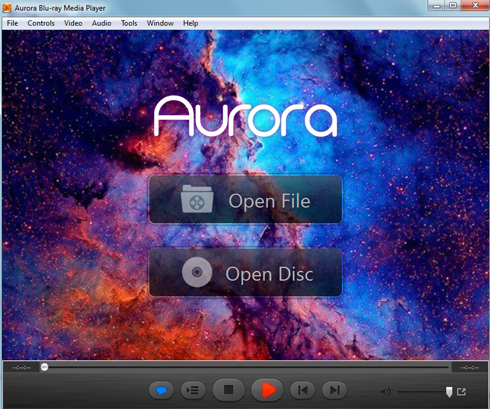Mute audio via the speaker icon
This screenshot has width=490, height=409.
pos(386,392)
